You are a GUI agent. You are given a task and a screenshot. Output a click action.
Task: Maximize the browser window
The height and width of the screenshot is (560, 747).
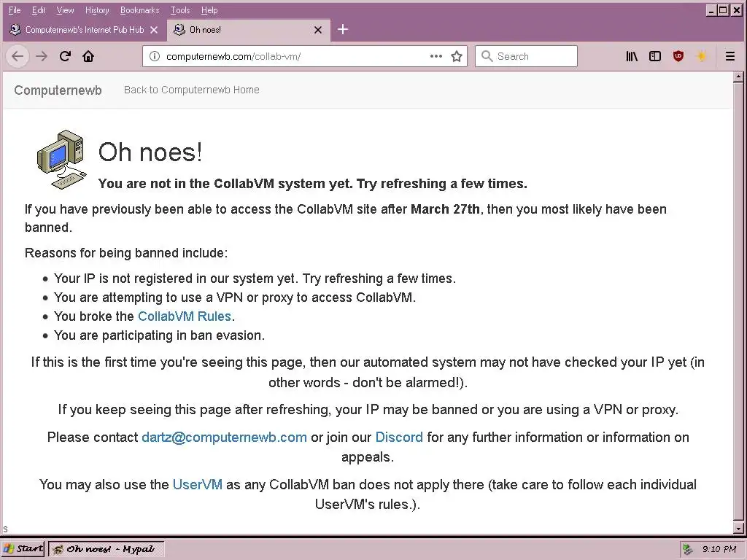coord(723,10)
